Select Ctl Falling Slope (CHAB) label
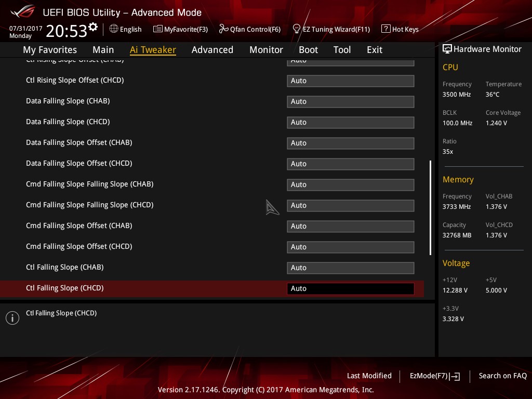Image resolution: width=532 pixels, height=399 pixels. point(65,268)
